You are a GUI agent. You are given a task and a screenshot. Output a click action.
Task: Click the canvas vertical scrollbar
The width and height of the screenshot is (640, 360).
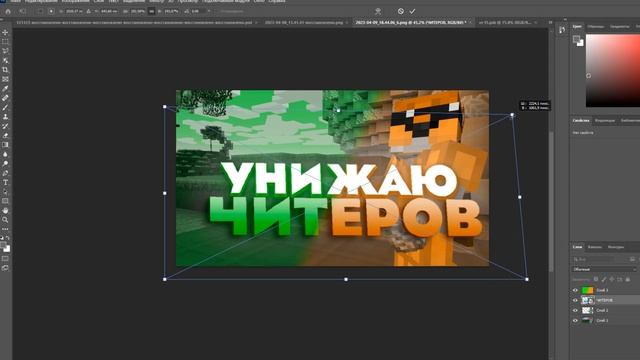point(551,202)
